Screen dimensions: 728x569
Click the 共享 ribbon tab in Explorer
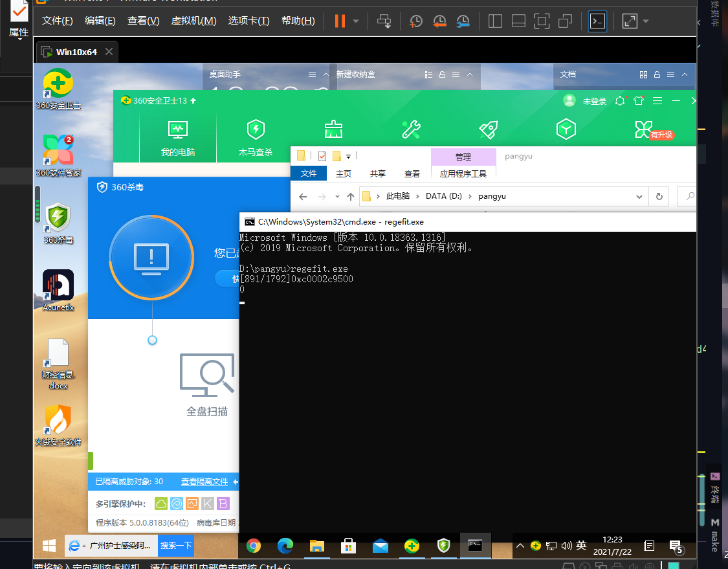pos(377,173)
